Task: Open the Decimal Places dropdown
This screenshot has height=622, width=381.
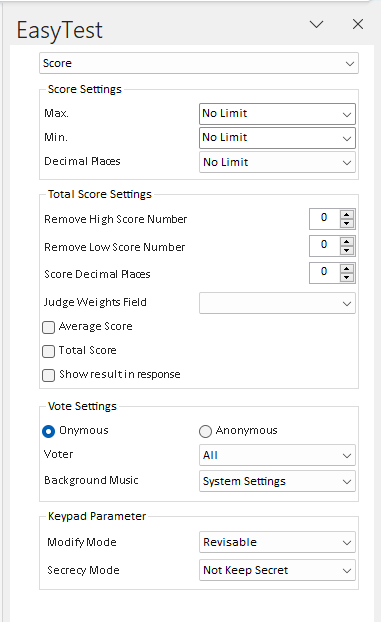Action: (x=277, y=162)
